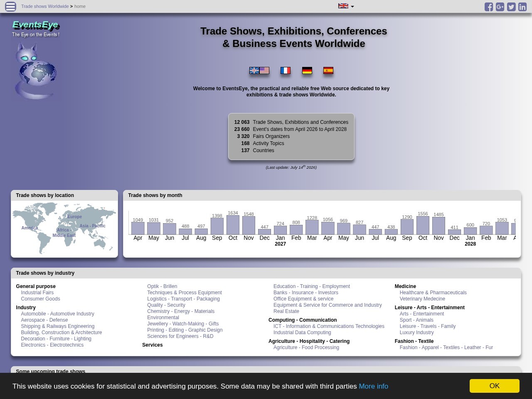Open Building, Construction & Architecture category
The image size is (532, 399).
(61, 332)
